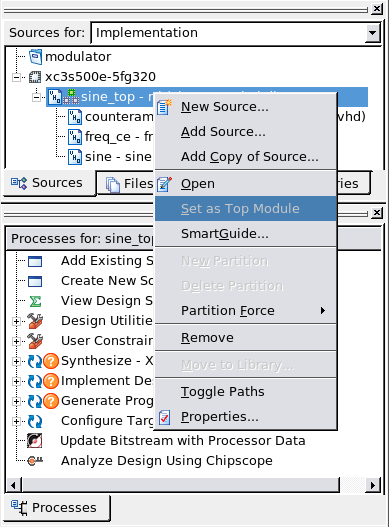Image resolution: width=389 pixels, height=527 pixels.
Task: Expand the Synthesize process node
Action: 16,361
